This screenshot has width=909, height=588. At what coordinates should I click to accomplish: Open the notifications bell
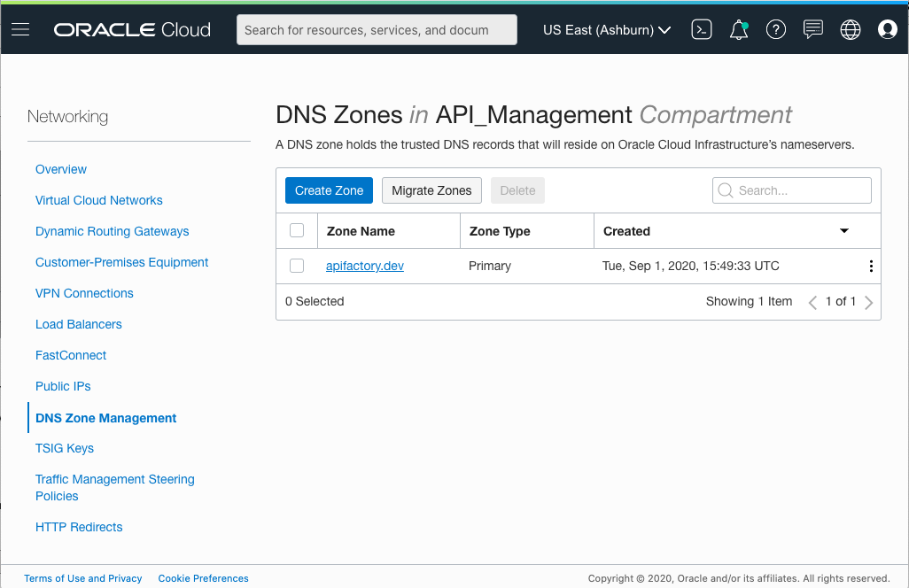coord(738,29)
